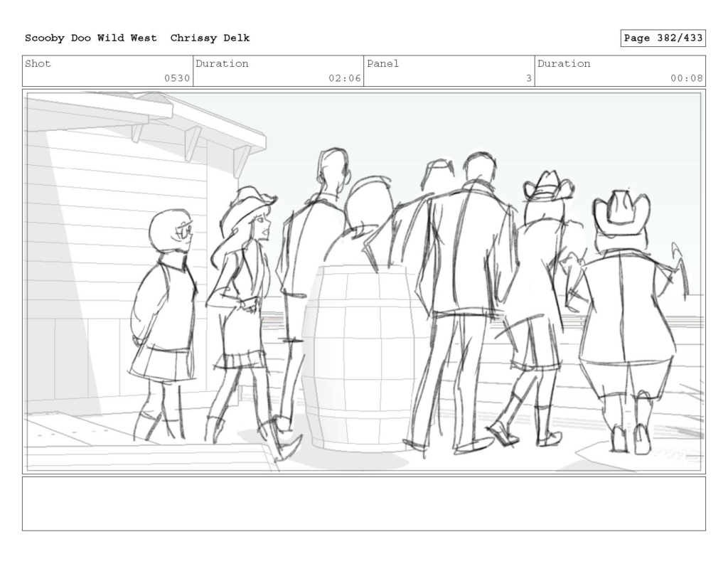Click the empty dialogue notes box below the panel

click(x=364, y=504)
